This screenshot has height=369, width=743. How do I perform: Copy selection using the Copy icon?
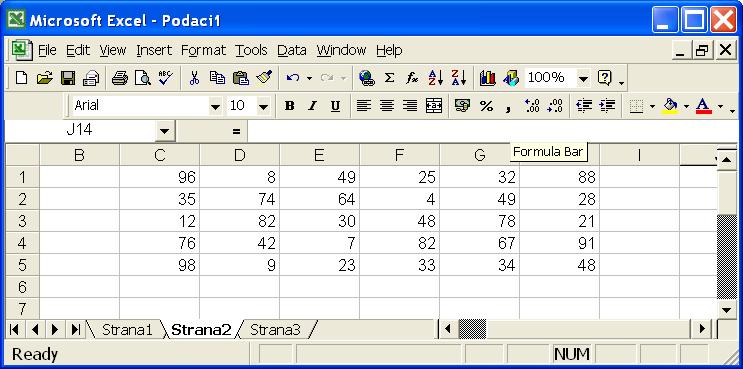pos(217,78)
